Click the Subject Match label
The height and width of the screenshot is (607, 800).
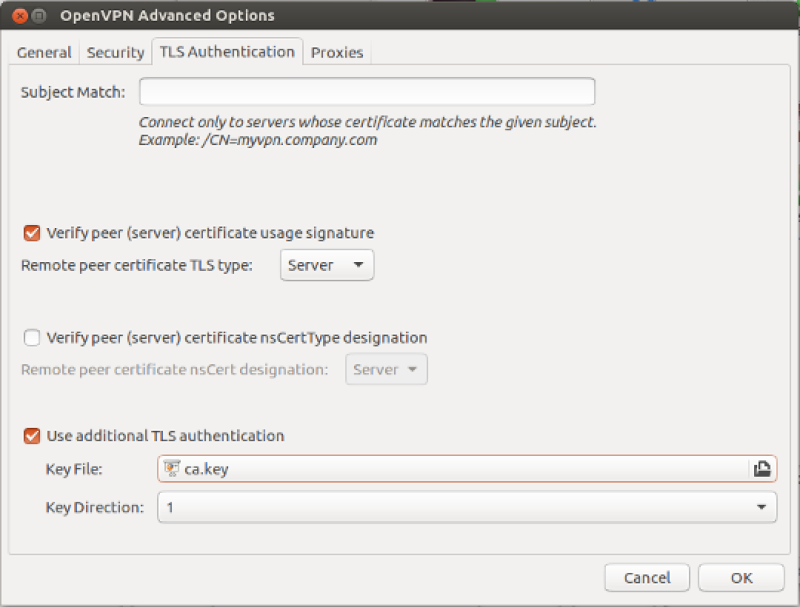coord(73,92)
